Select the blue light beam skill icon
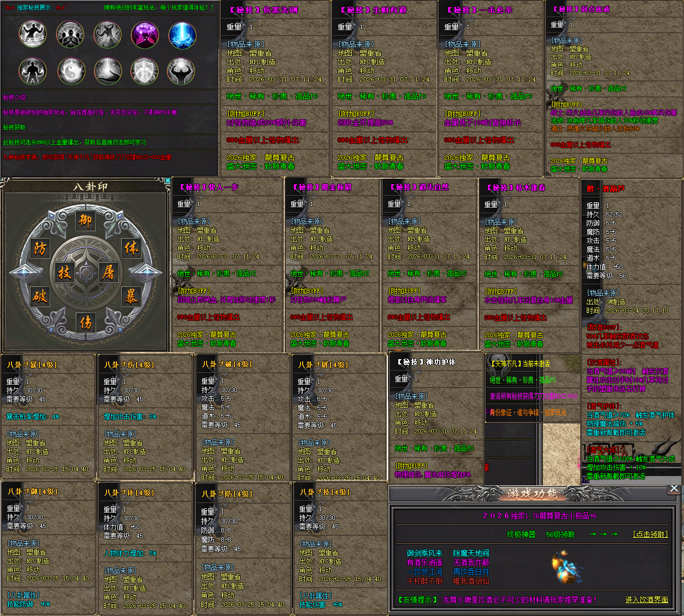 (x=182, y=34)
